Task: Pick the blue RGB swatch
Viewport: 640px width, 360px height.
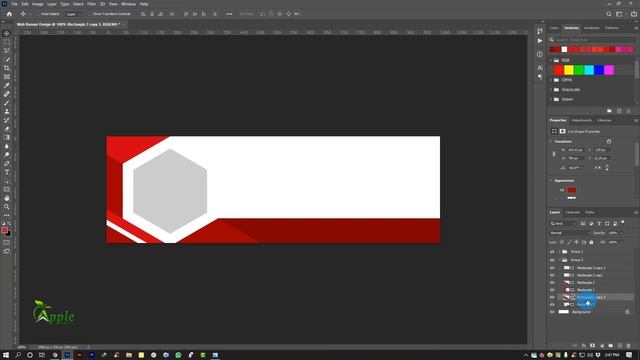Action: pyautogui.click(x=599, y=70)
